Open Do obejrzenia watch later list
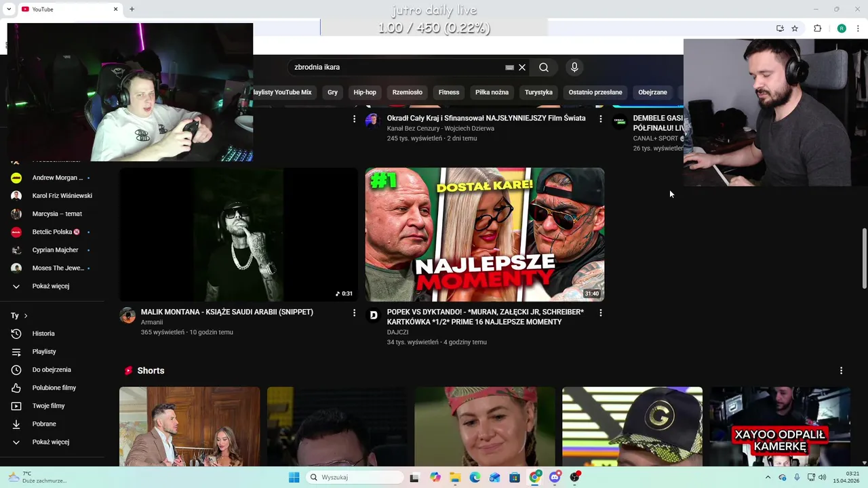 click(52, 369)
